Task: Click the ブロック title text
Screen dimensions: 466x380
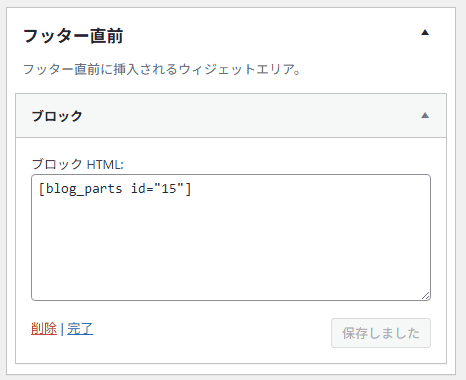Action: coord(57,116)
